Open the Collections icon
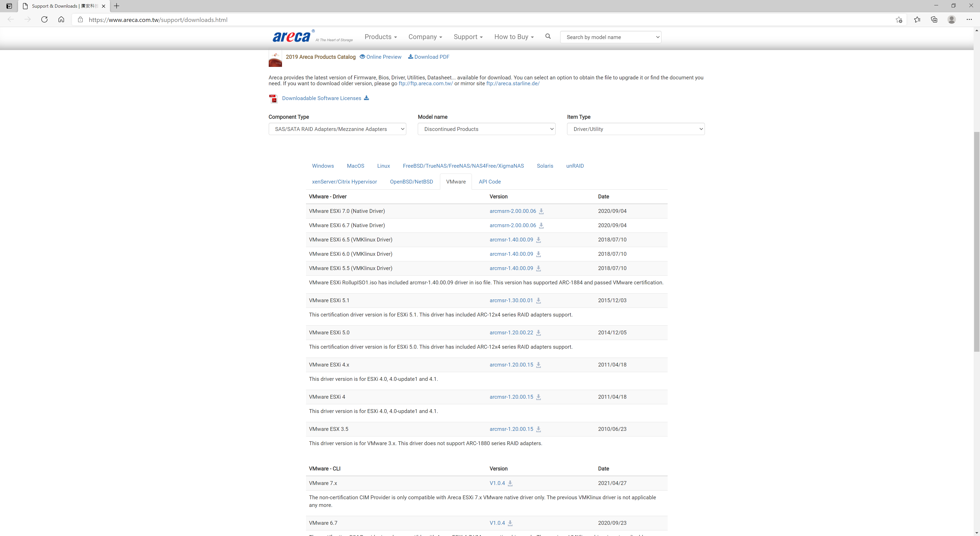 pyautogui.click(x=934, y=19)
